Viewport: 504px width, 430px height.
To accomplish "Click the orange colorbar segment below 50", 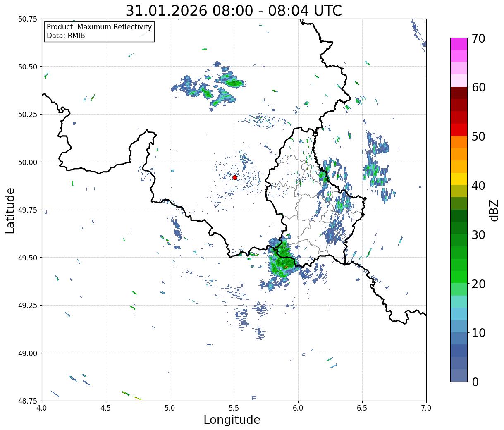I will coord(459,142).
